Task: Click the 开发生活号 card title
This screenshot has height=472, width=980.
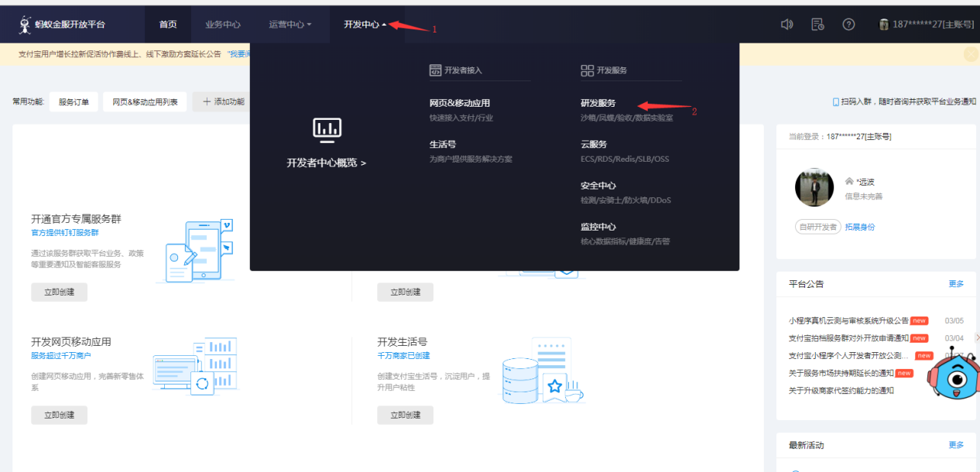Action: pos(403,341)
